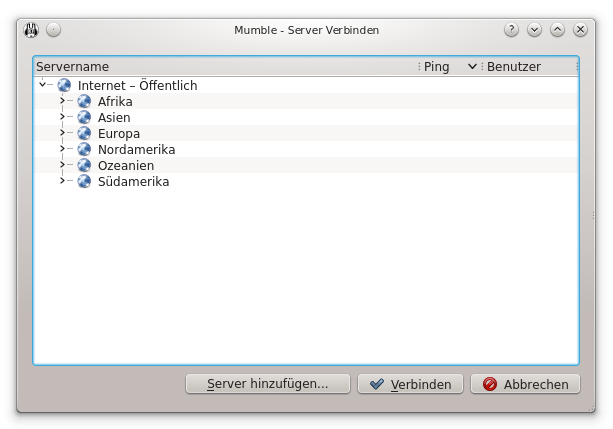Expand the Europa tree node
This screenshot has height=429, width=613.
pyautogui.click(x=62, y=133)
